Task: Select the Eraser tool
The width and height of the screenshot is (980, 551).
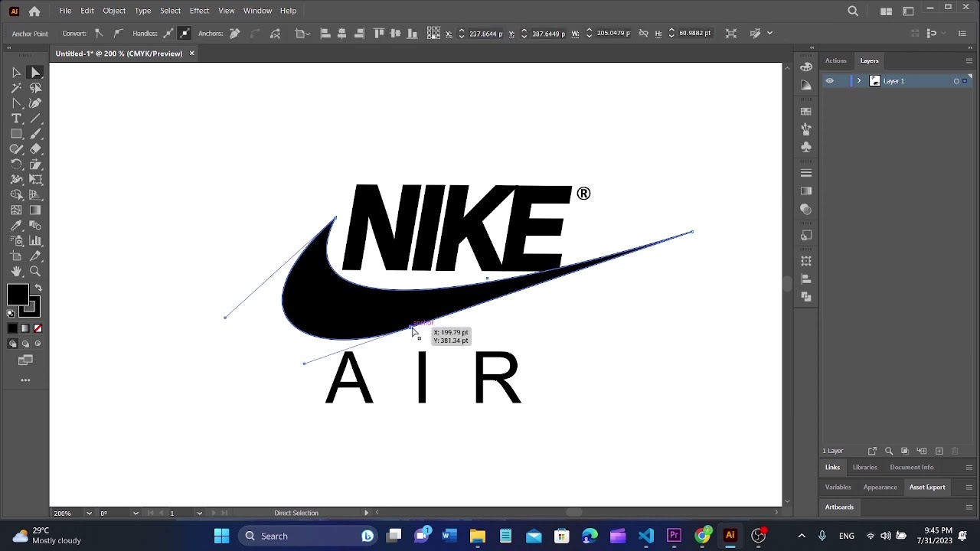Action: tap(35, 149)
